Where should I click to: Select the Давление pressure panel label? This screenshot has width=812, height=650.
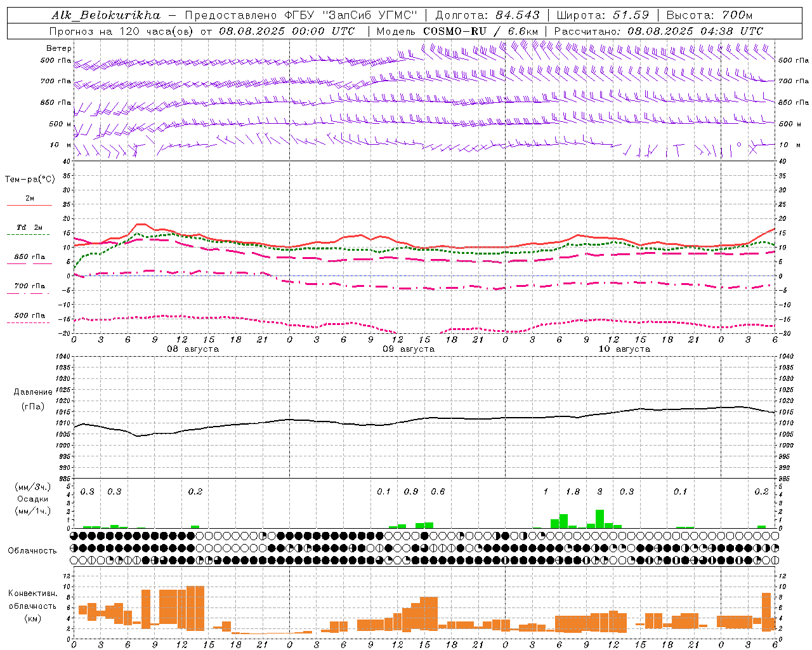pos(33,392)
